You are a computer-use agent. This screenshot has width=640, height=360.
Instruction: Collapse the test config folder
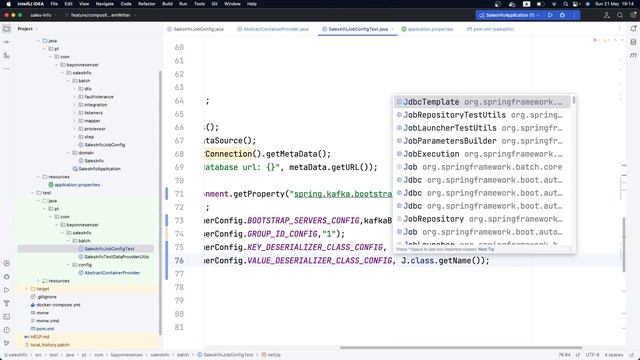tap(69, 265)
